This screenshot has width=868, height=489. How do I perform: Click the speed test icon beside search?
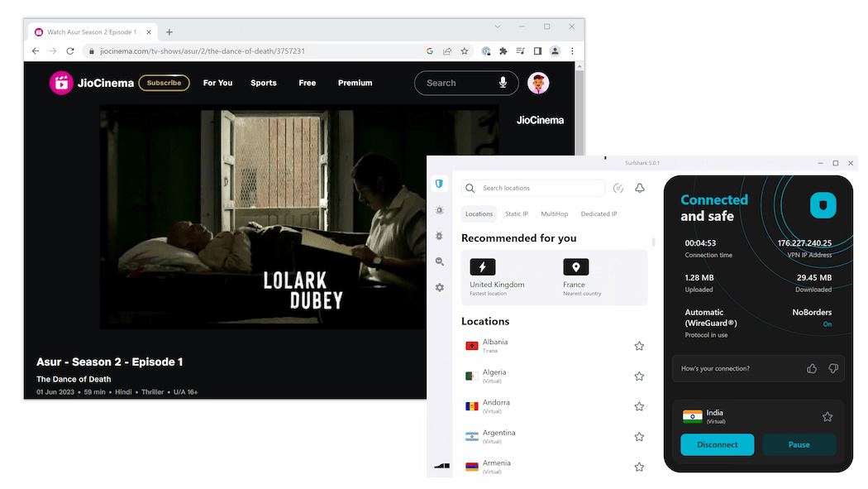[618, 189]
